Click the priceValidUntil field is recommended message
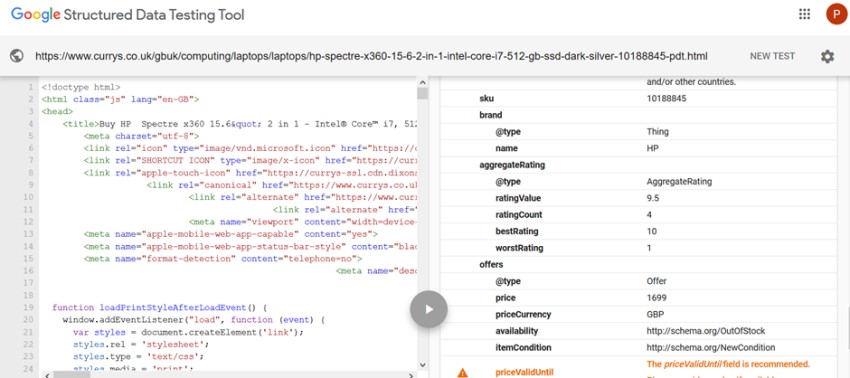 coord(728,364)
